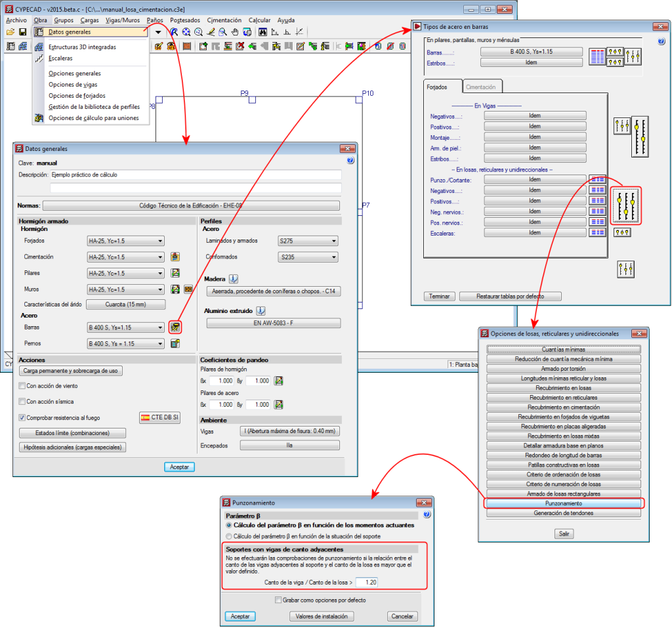672x628 pixels.
Task: Open Conformados steel dropdown
Action: (x=308, y=257)
